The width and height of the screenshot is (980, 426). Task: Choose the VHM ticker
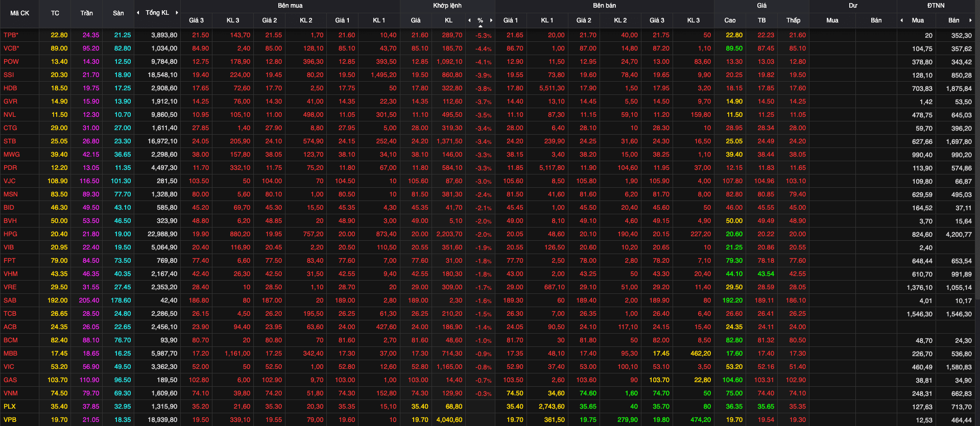[x=11, y=274]
